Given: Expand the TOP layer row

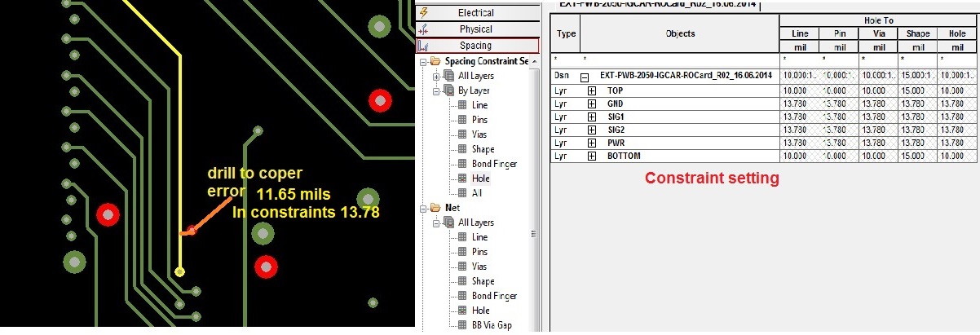Looking at the screenshot, I should [x=592, y=91].
